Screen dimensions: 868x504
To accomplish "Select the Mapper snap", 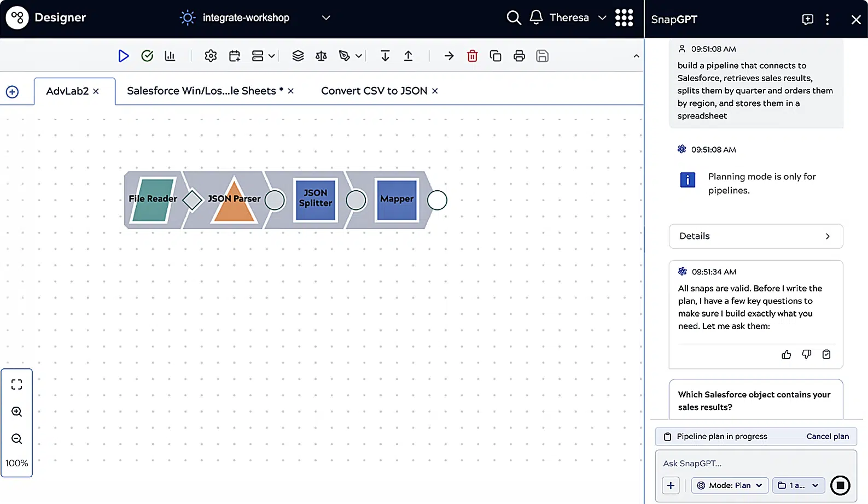I will tap(397, 200).
